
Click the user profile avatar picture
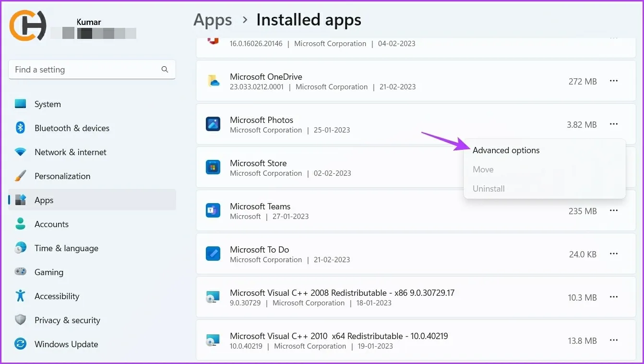[x=28, y=25]
